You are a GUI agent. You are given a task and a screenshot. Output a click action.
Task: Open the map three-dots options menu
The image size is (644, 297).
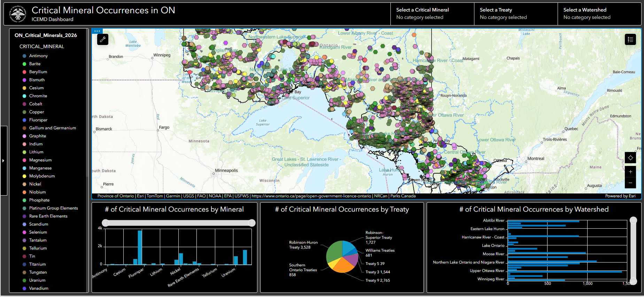(x=97, y=31)
